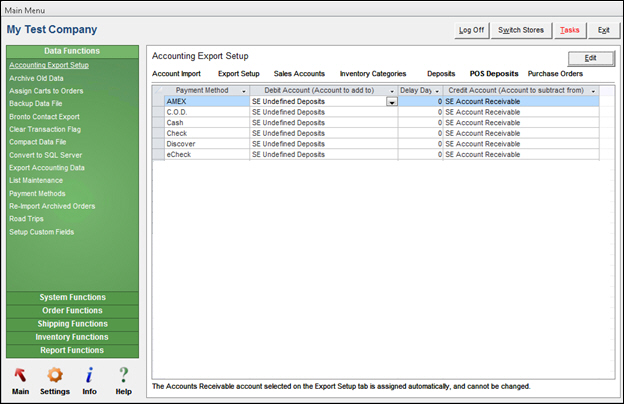The width and height of the screenshot is (624, 404).
Task: Click the Discover row SE Account Receivable cell
Action: [x=521, y=144]
